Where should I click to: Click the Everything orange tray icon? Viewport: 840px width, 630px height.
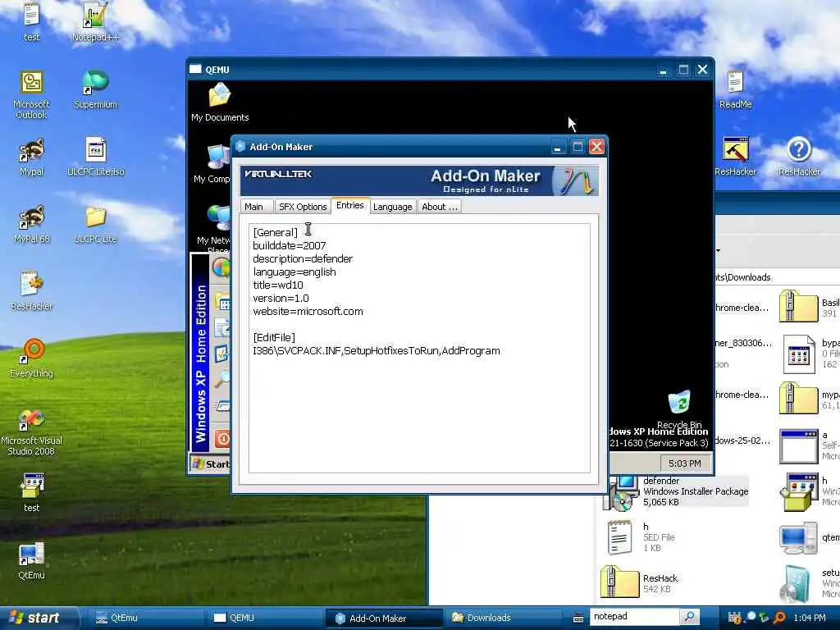(x=779, y=619)
